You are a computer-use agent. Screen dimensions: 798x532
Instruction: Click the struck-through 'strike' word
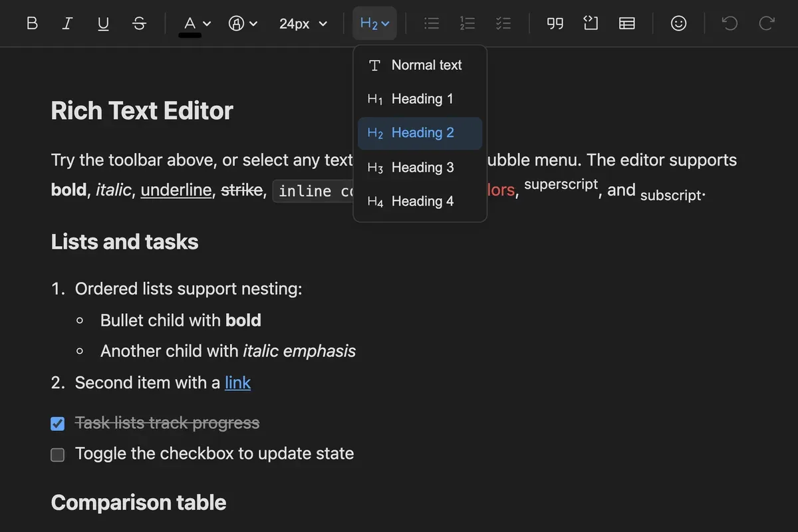pos(241,190)
